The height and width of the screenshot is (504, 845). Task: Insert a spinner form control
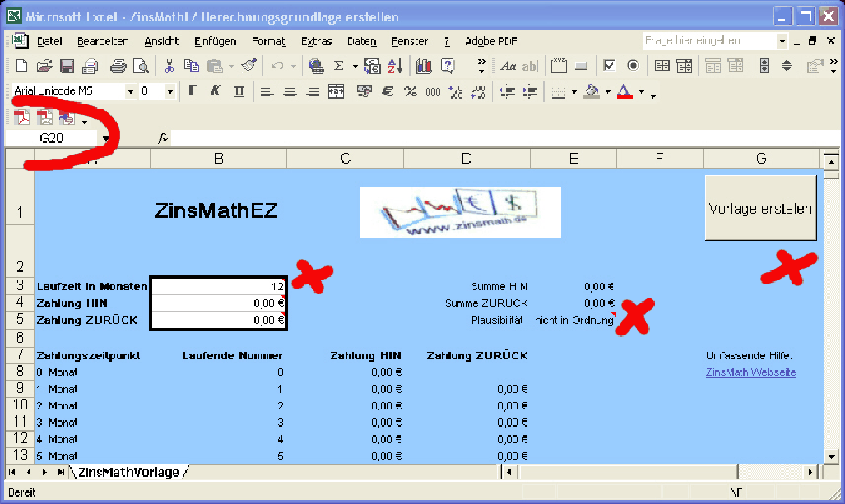point(787,66)
